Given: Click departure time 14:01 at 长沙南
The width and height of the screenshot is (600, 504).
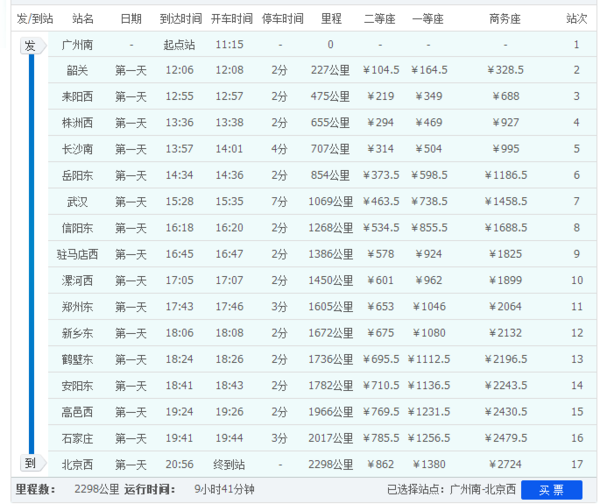Looking at the screenshot, I should tap(229, 148).
